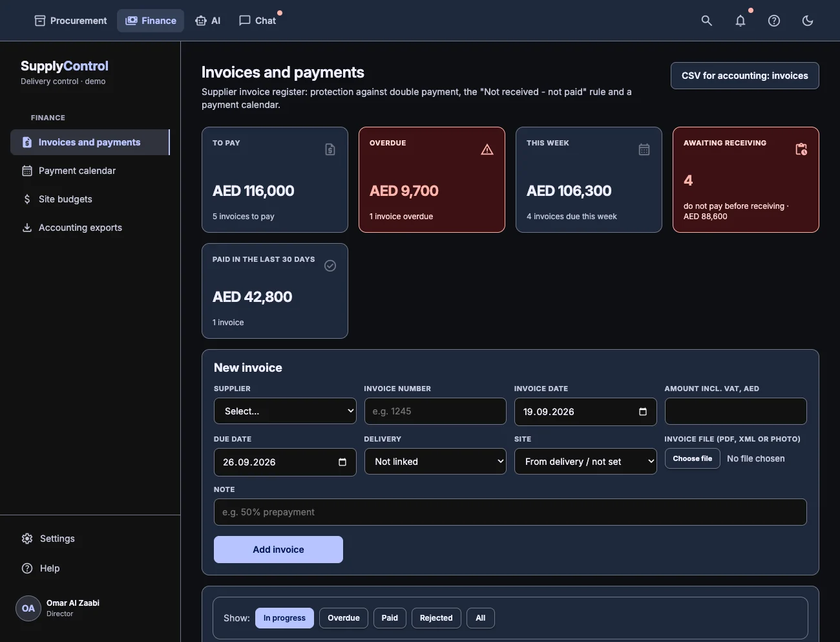This screenshot has width=840, height=642.
Task: Focus the Invoice number field
Action: tap(436, 411)
